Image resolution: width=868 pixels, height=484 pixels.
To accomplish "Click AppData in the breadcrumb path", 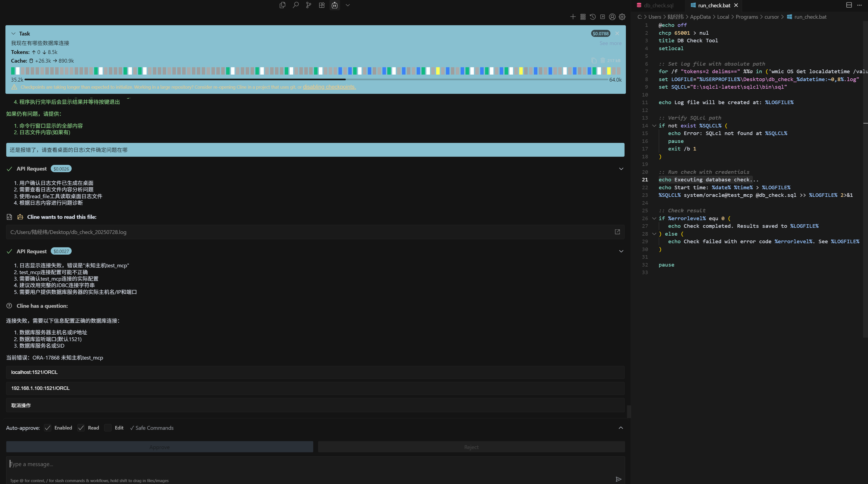I will pos(700,17).
